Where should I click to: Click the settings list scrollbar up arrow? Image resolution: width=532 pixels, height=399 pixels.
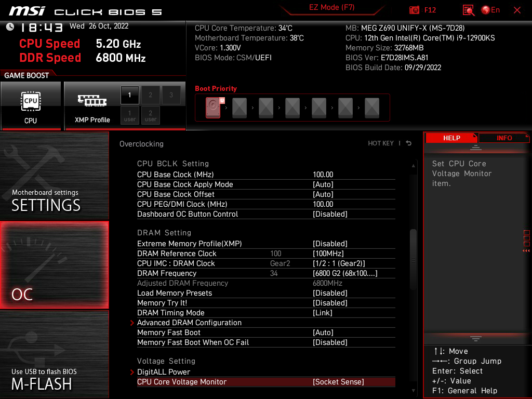[413, 166]
